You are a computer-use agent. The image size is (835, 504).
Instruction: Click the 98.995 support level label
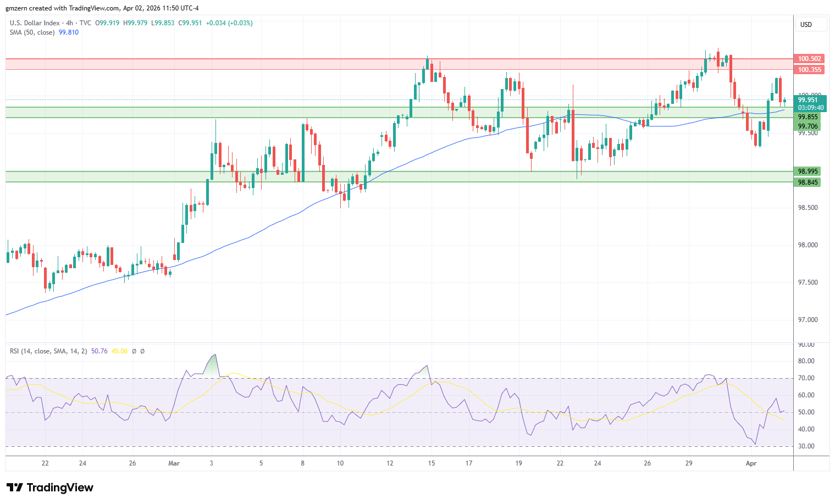point(808,171)
